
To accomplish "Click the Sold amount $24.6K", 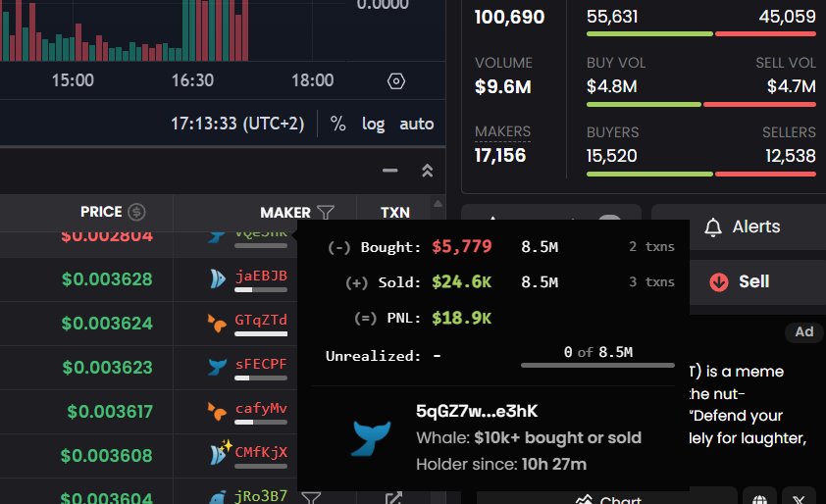I will click(x=461, y=282).
